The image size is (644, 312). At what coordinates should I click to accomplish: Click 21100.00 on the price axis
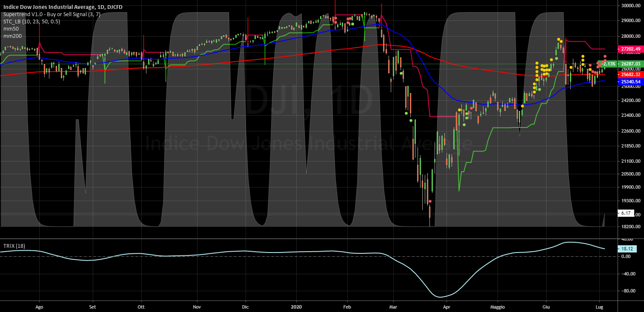pos(630,161)
